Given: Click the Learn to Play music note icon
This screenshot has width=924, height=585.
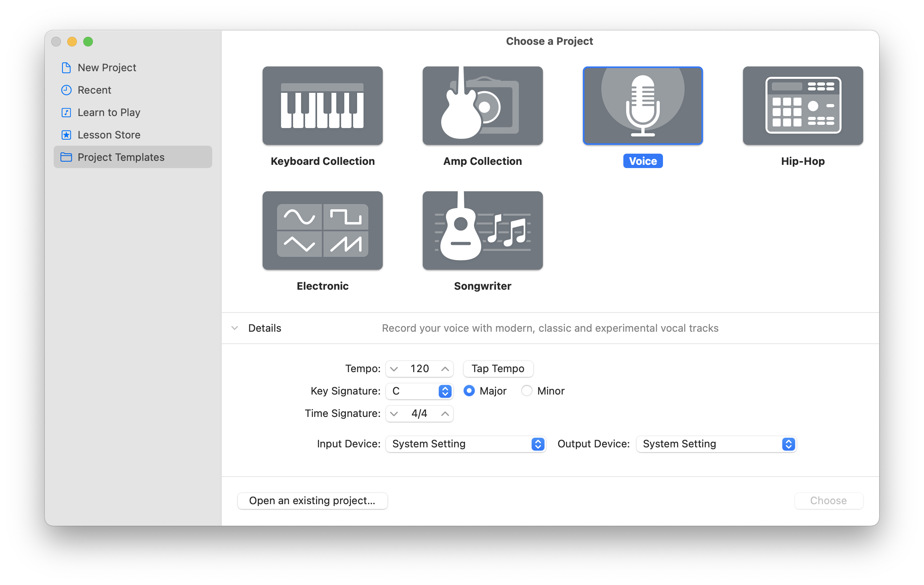Looking at the screenshot, I should pyautogui.click(x=66, y=112).
